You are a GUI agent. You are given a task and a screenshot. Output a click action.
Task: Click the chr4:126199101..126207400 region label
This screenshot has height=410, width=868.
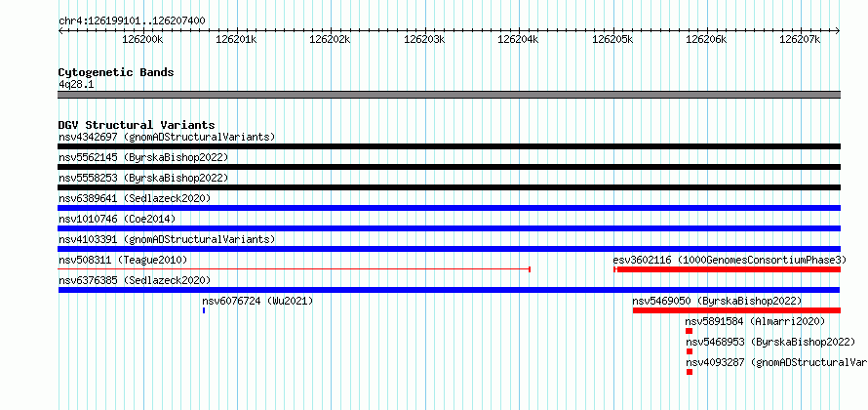[132, 21]
